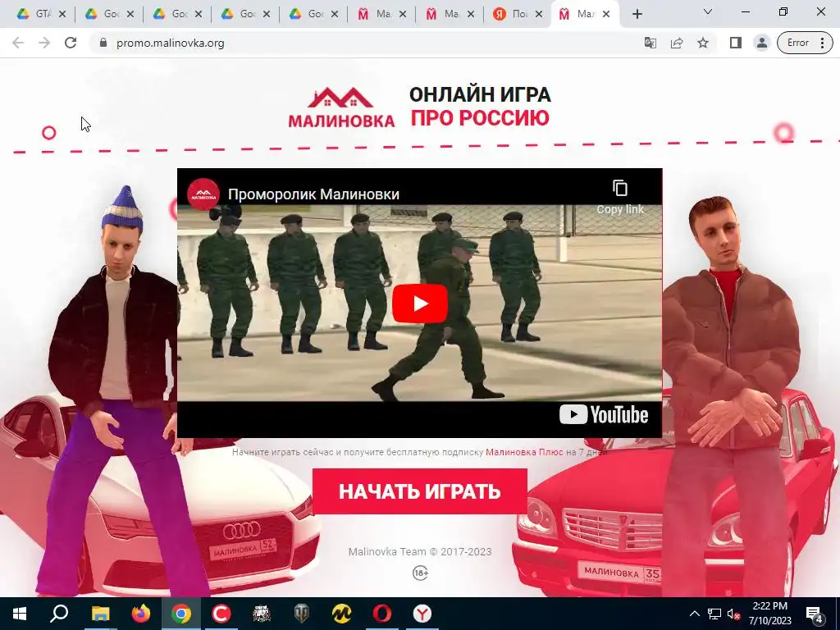This screenshot has height=630, width=840.
Task: Open the Windows Start menu
Action: click(x=20, y=614)
